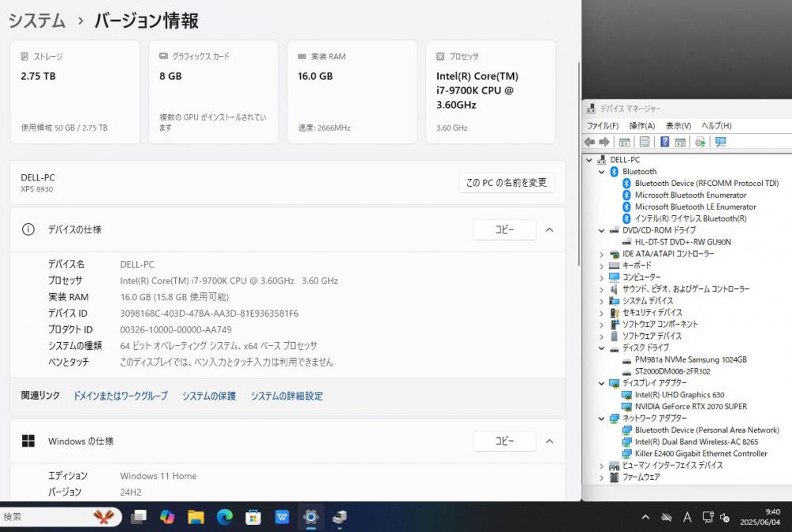
Task: Select ST2000DM008-2FR102 disk drive
Action: pyautogui.click(x=672, y=371)
